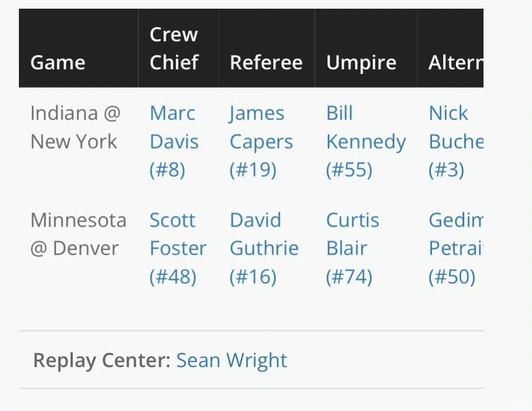Click number #48 under Scott Foster

[x=173, y=277]
